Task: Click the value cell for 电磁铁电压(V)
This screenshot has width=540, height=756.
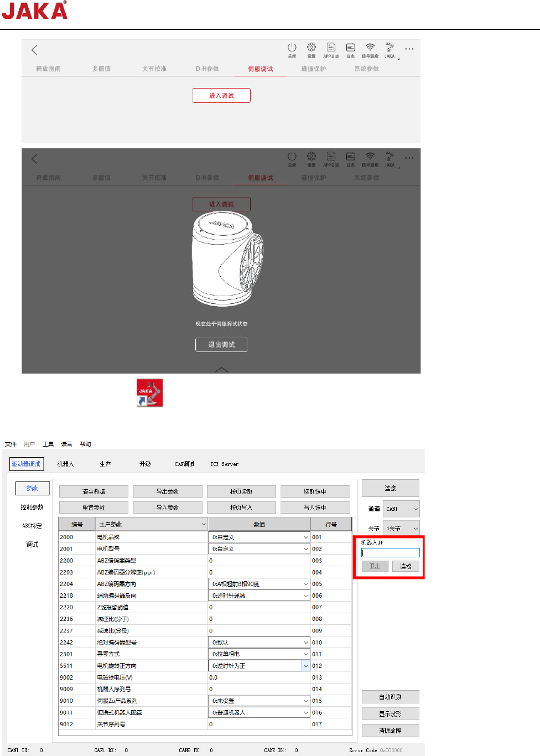Action: coord(259,677)
